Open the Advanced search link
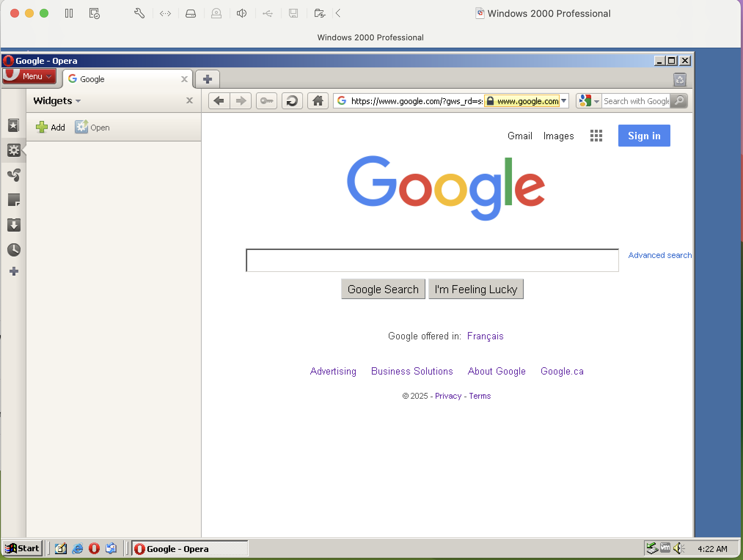The image size is (743, 560). click(660, 255)
